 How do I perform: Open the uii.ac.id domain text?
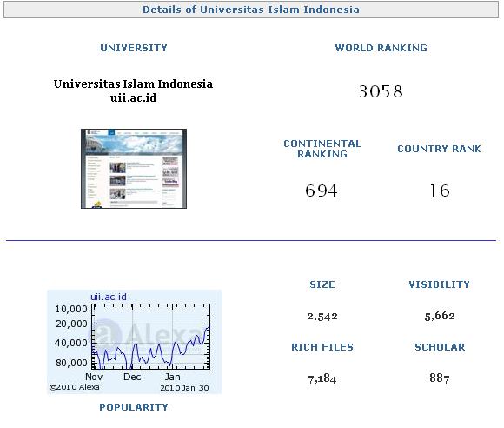[134, 97]
